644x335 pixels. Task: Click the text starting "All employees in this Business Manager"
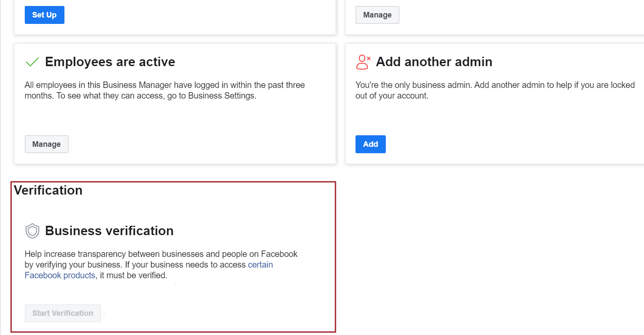[x=165, y=90]
